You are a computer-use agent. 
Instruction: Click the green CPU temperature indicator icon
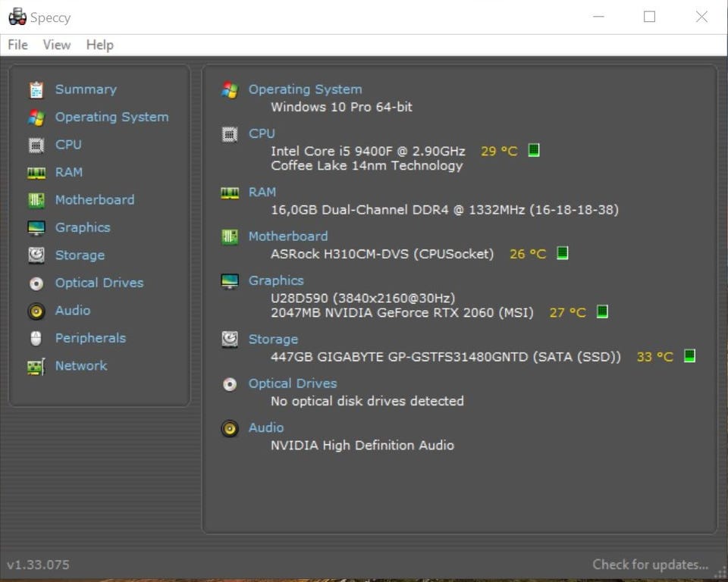(534, 150)
